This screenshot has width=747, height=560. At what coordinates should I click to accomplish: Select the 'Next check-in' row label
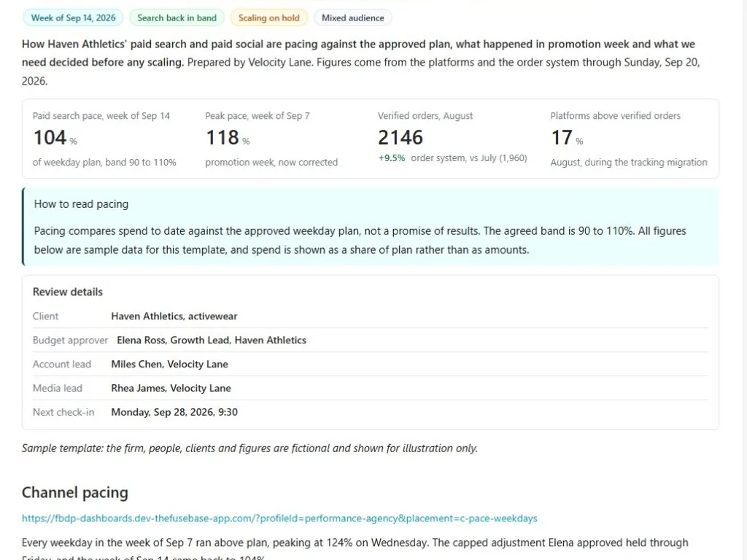[63, 412]
